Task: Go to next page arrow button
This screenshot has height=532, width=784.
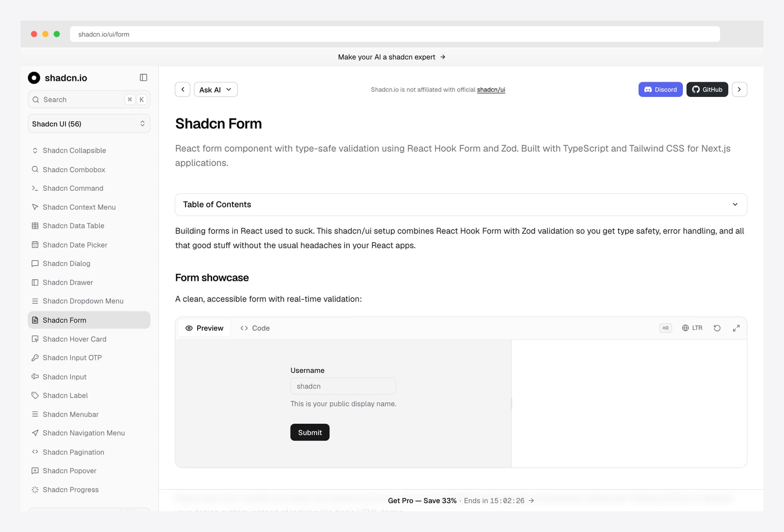Action: coord(739,90)
